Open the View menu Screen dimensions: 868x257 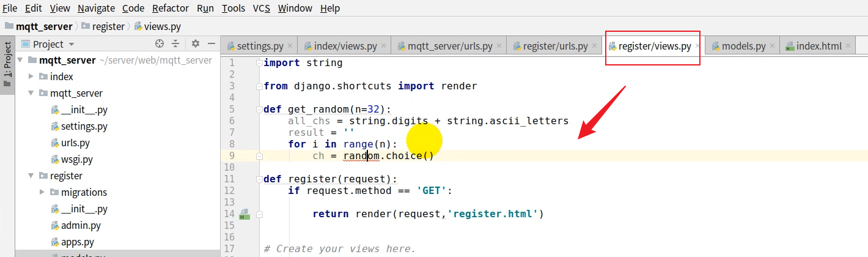pos(60,9)
